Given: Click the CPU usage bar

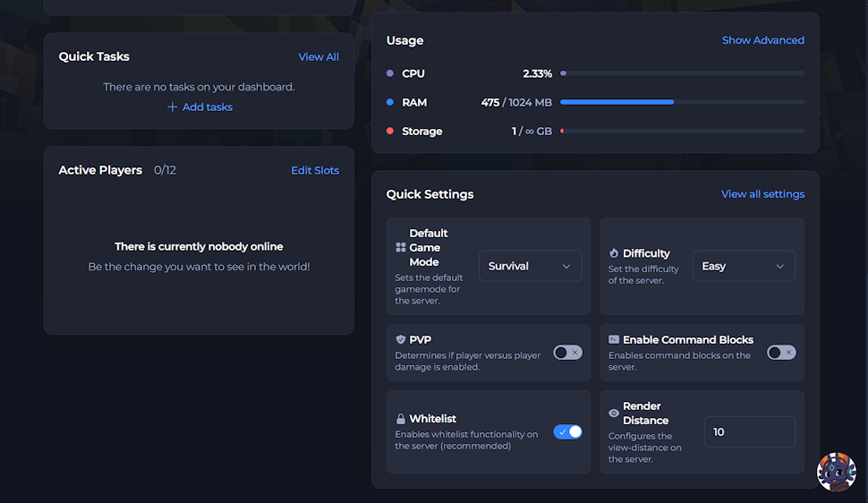Looking at the screenshot, I should [x=682, y=73].
